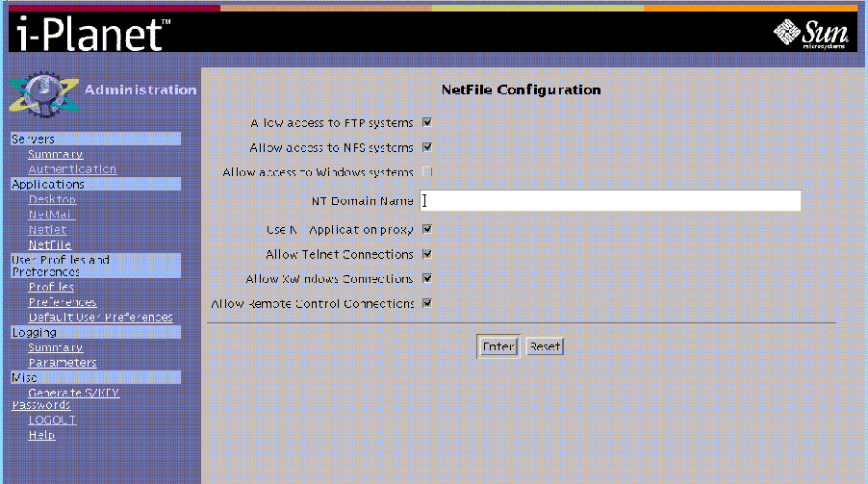Click Allow XWindows Connections label
The height and width of the screenshot is (484, 868).
pos(329,279)
